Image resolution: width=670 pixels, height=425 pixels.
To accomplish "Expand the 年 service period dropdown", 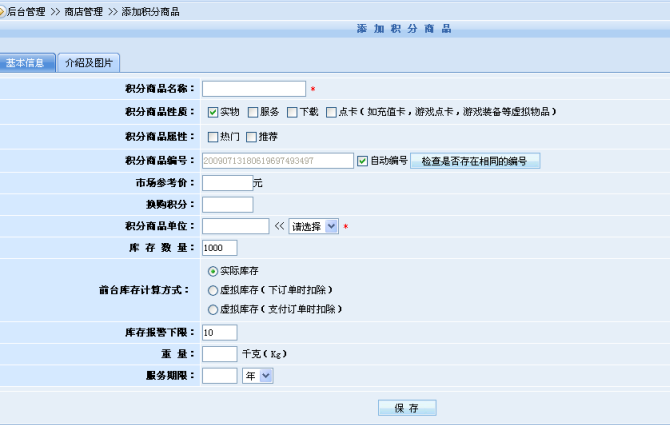I will pos(257,376).
